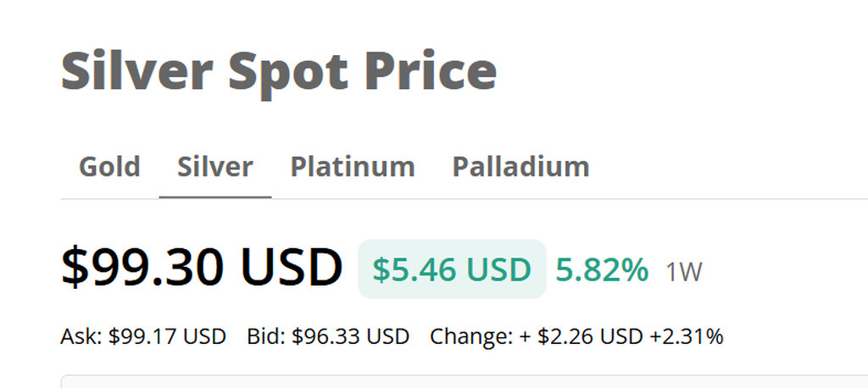Viewport: 868px width, 388px height.
Task: Switch to the Gold tab
Action: tap(109, 167)
